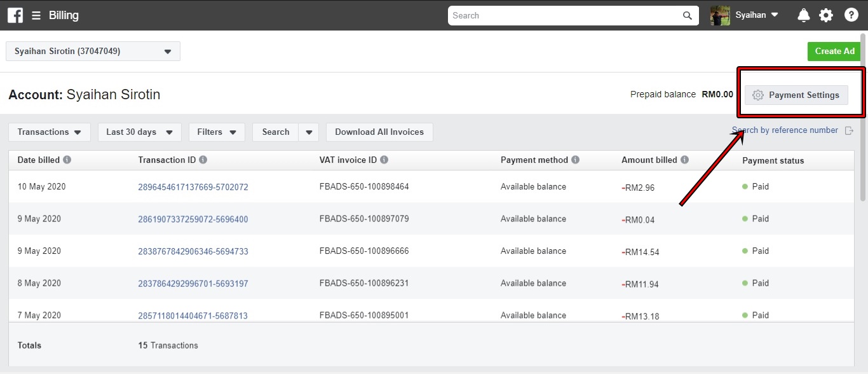Screen dimensions: 868x374
Task: Click inside the top Search field
Action: [573, 15]
